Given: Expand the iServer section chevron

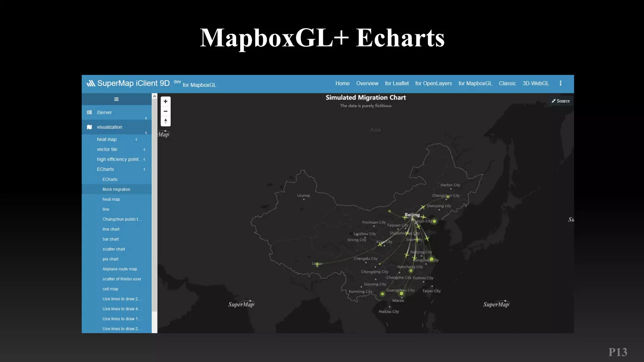Looking at the screenshot, I should click(146, 118).
